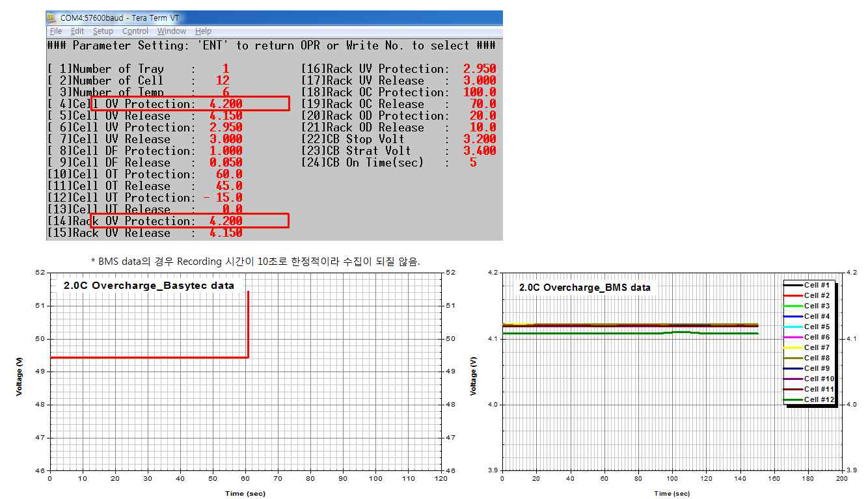Select '[20]Rack OD Protection' line
The image size is (868, 499).
point(399,116)
